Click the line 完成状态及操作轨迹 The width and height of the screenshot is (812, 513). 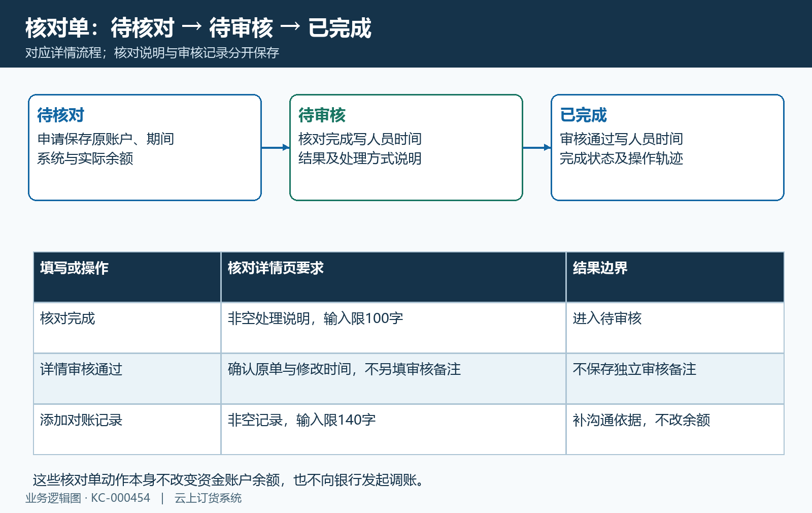[x=621, y=158]
